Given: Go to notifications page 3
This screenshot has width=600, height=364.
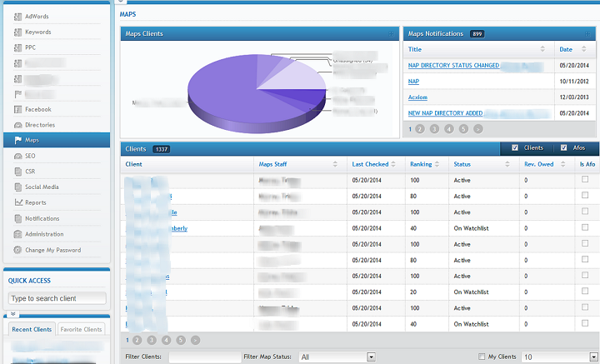Looking at the screenshot, I should pos(434,129).
